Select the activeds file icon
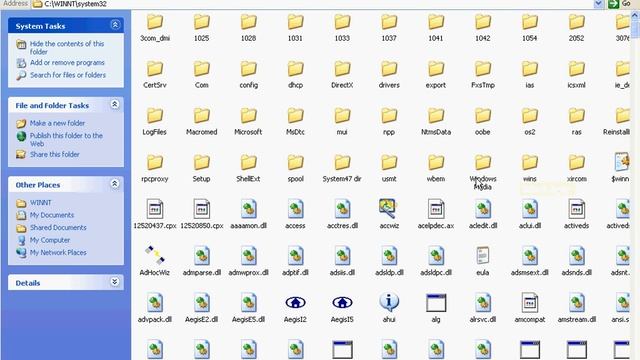Screen dimensions: 640x360 576,209
